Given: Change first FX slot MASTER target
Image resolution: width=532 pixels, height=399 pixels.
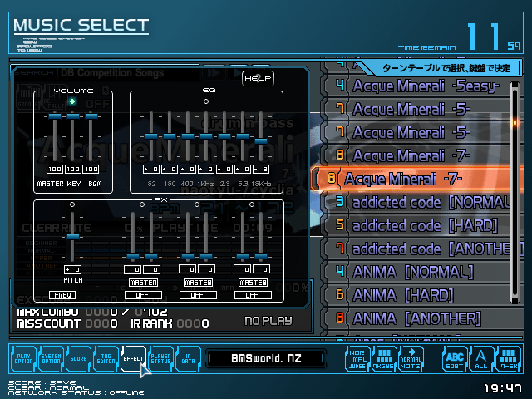Looking at the screenshot, I should pyautogui.click(x=143, y=283).
